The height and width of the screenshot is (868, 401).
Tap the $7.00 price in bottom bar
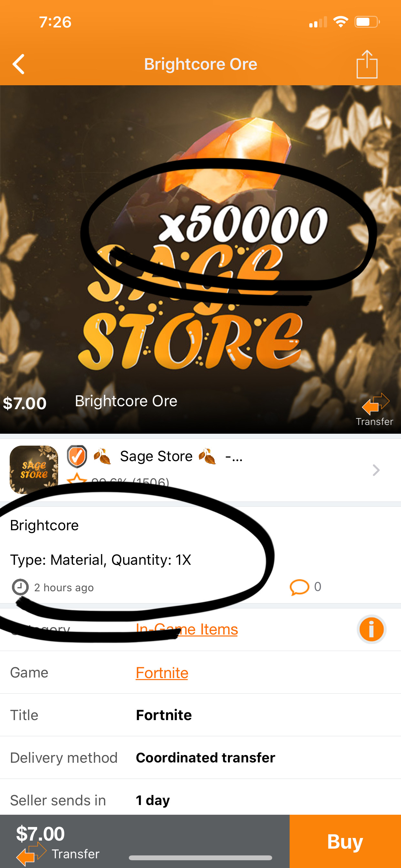coord(40,833)
